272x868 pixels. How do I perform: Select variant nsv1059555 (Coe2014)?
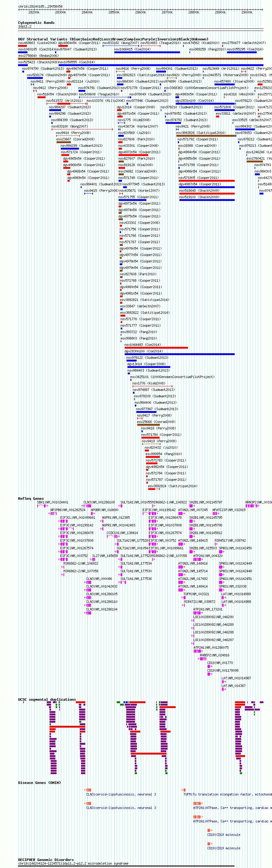[77, 62]
